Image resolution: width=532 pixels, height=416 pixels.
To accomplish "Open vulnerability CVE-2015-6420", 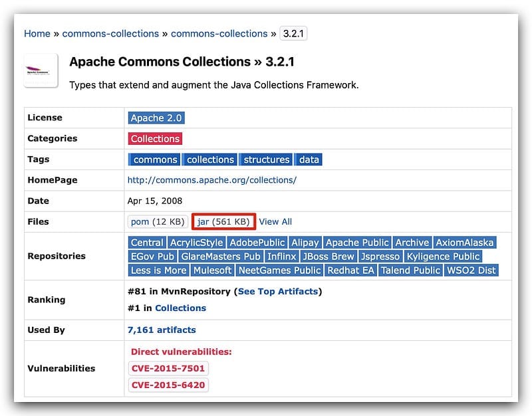I will coord(168,385).
